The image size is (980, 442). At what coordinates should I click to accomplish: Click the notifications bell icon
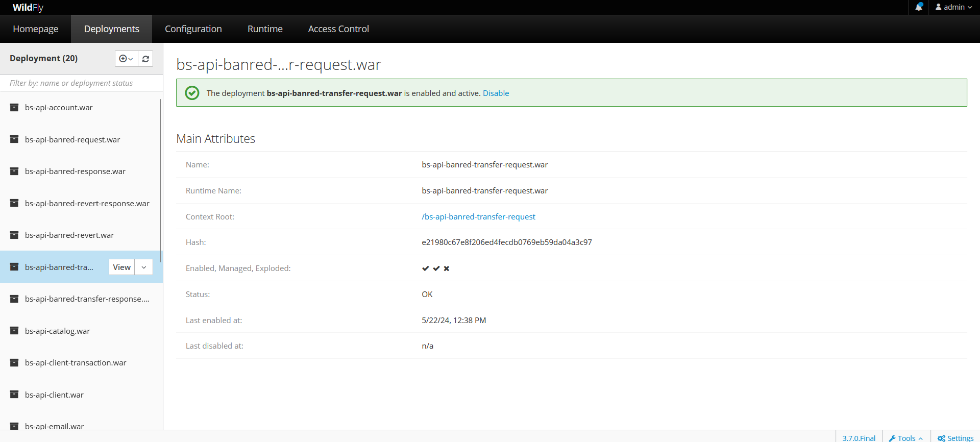tap(919, 7)
